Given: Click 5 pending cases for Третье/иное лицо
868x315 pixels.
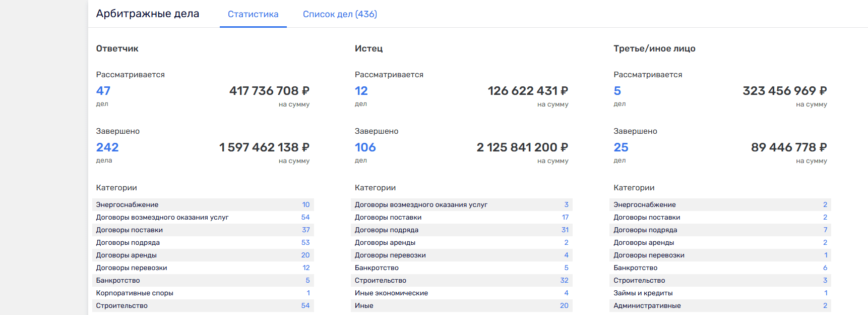Looking at the screenshot, I should pyautogui.click(x=617, y=91).
